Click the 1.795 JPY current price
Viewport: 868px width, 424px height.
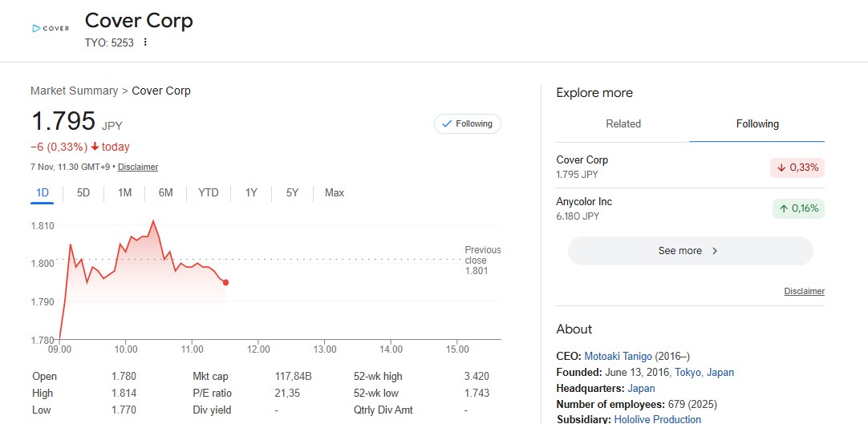coord(76,121)
